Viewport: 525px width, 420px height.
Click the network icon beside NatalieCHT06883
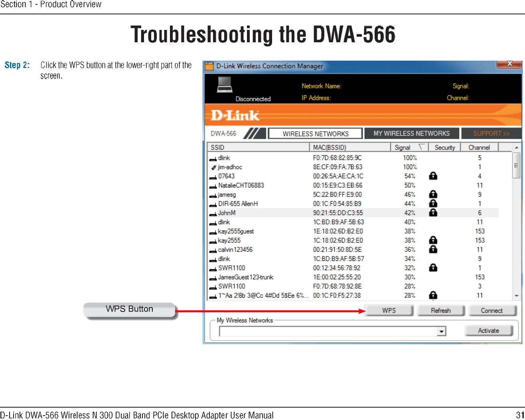pyautogui.click(x=213, y=186)
